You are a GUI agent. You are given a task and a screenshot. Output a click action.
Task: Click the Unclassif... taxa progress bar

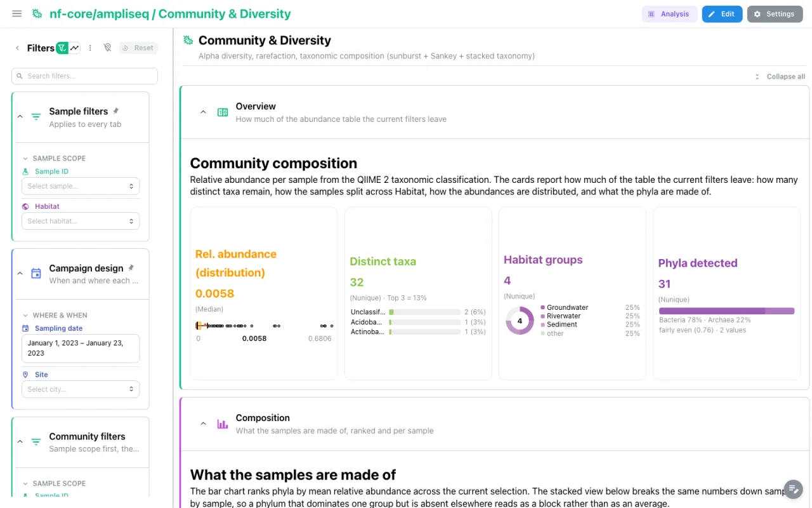click(x=424, y=312)
